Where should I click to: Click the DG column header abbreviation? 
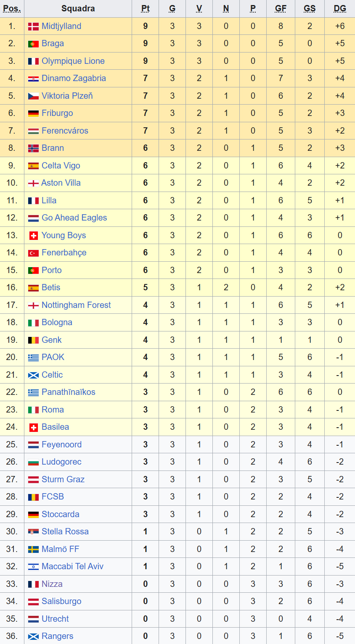[x=339, y=8]
